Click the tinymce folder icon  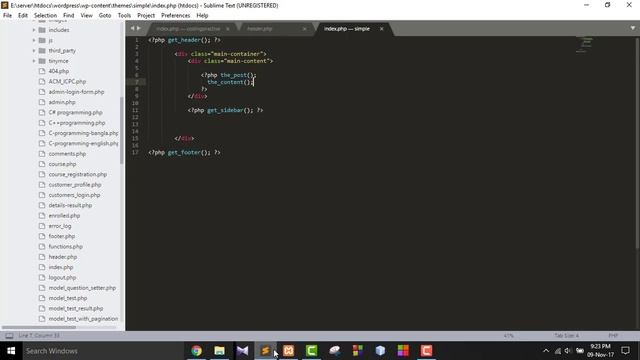(x=42, y=61)
